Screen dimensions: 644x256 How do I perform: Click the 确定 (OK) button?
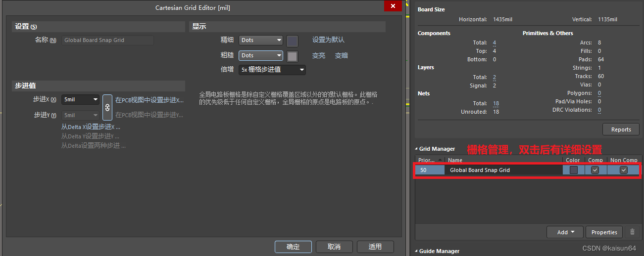tap(293, 247)
